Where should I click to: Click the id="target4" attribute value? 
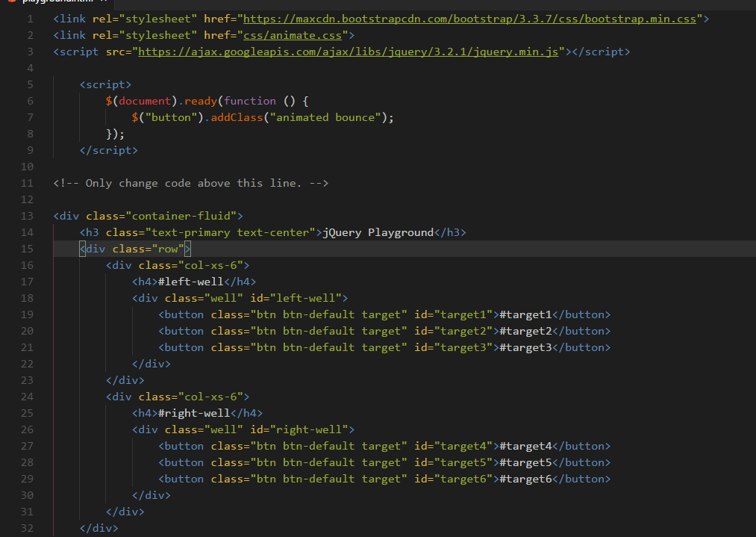463,446
